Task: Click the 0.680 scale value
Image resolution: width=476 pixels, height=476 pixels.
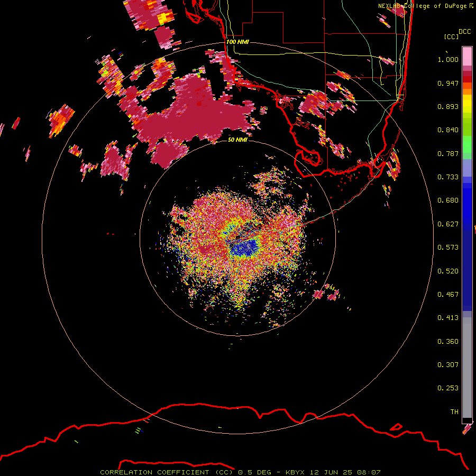Action: click(448, 200)
